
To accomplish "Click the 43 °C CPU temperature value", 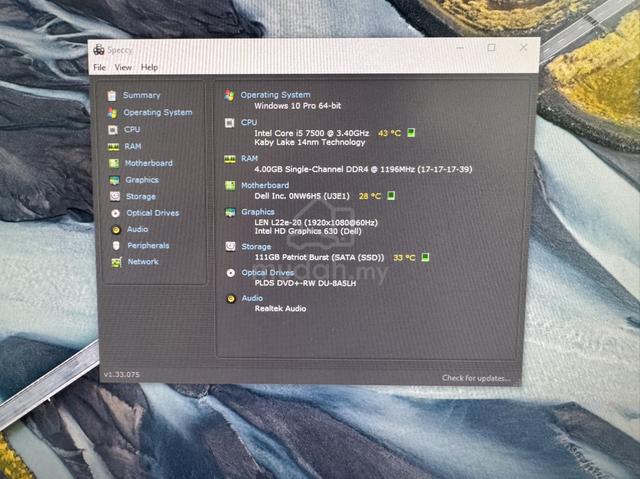I will pyautogui.click(x=389, y=133).
